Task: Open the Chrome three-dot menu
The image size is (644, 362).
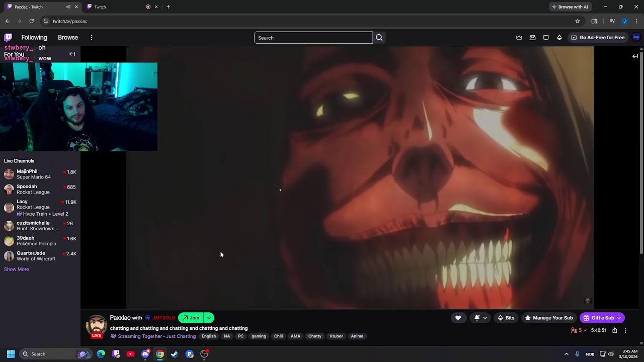Action: [636, 21]
